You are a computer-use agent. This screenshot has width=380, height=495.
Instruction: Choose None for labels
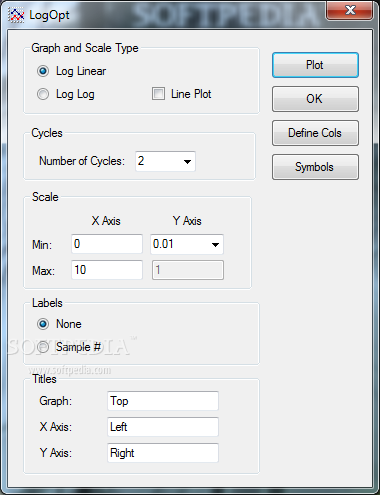(x=43, y=324)
